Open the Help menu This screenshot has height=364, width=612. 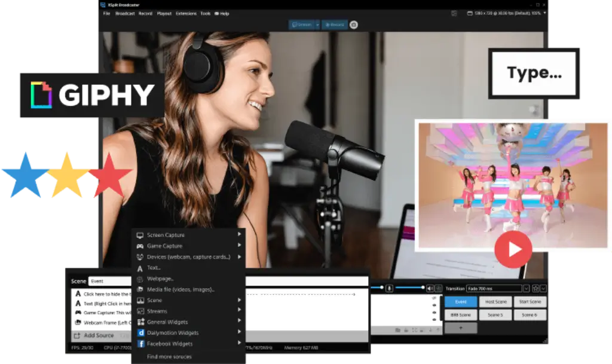pyautogui.click(x=222, y=13)
